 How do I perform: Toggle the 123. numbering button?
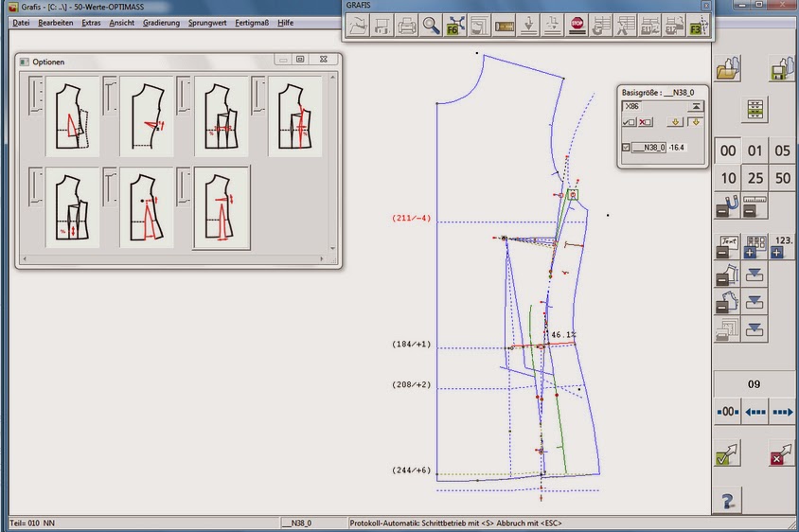tap(782, 247)
